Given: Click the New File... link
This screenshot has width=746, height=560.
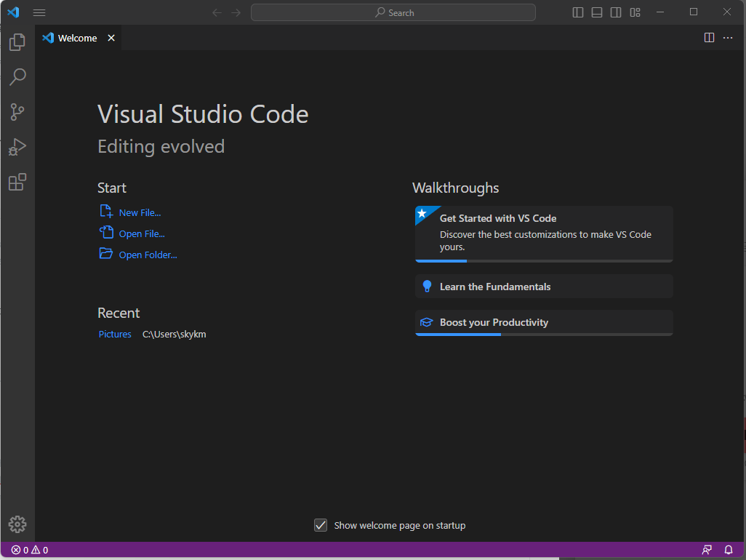Looking at the screenshot, I should 140,212.
